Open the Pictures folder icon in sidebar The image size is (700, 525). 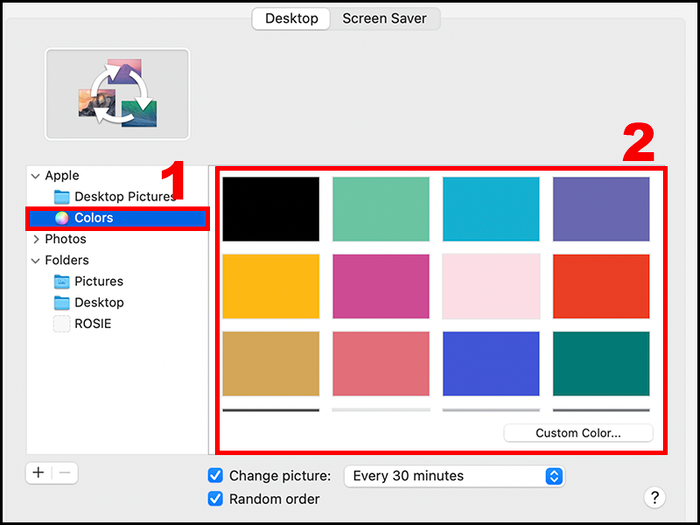click(62, 281)
